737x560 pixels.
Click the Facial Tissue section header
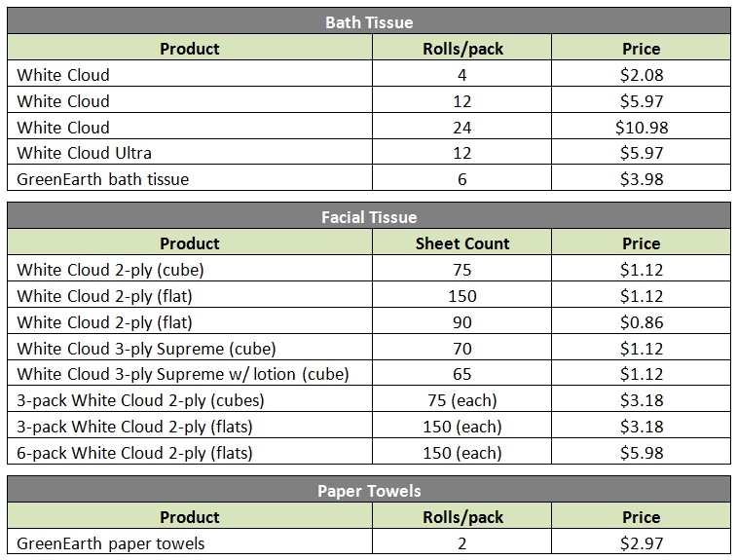(368, 217)
